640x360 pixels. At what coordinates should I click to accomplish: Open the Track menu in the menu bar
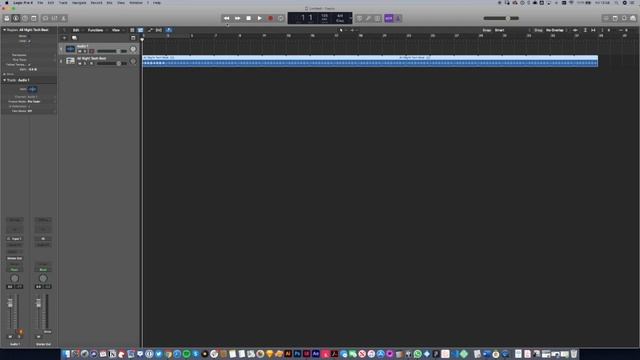click(63, 3)
